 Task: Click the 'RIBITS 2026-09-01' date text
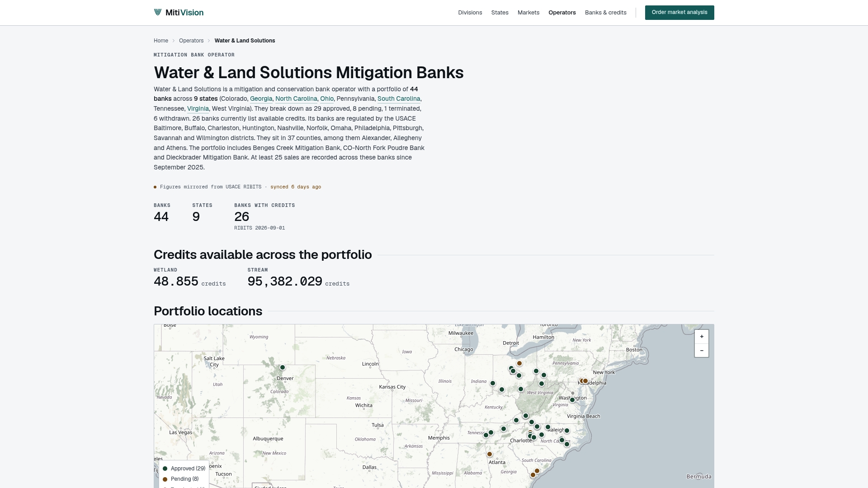pos(259,228)
